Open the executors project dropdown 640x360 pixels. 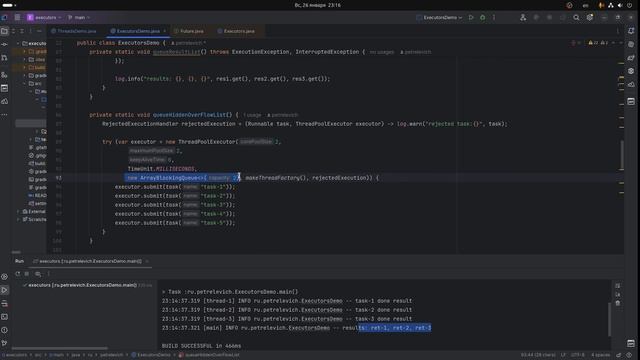pyautogui.click(x=44, y=18)
